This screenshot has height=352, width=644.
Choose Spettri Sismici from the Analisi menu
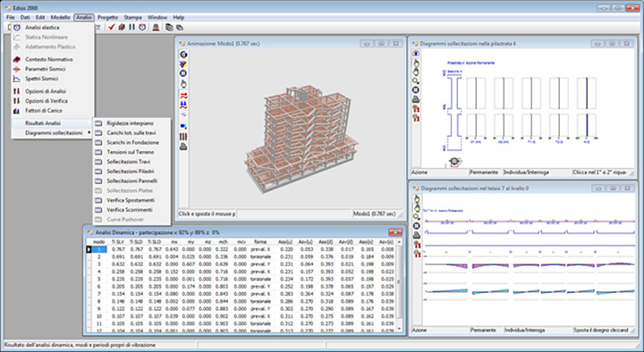coord(41,79)
